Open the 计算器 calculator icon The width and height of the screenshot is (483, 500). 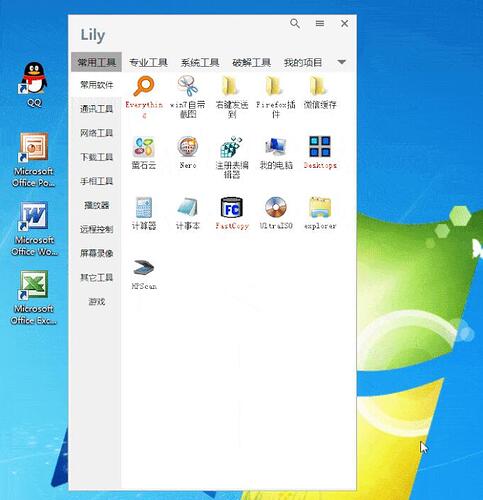point(144,207)
